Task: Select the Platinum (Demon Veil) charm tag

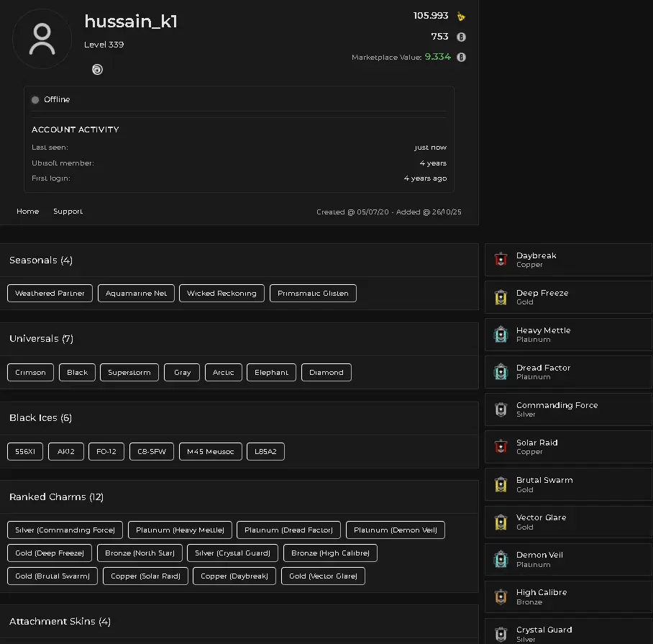Action: point(396,530)
